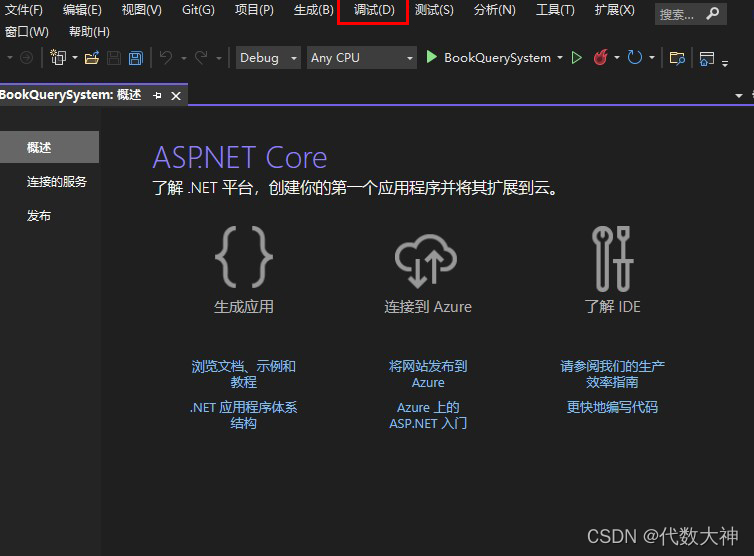Open the 工具(T) menu

click(555, 10)
